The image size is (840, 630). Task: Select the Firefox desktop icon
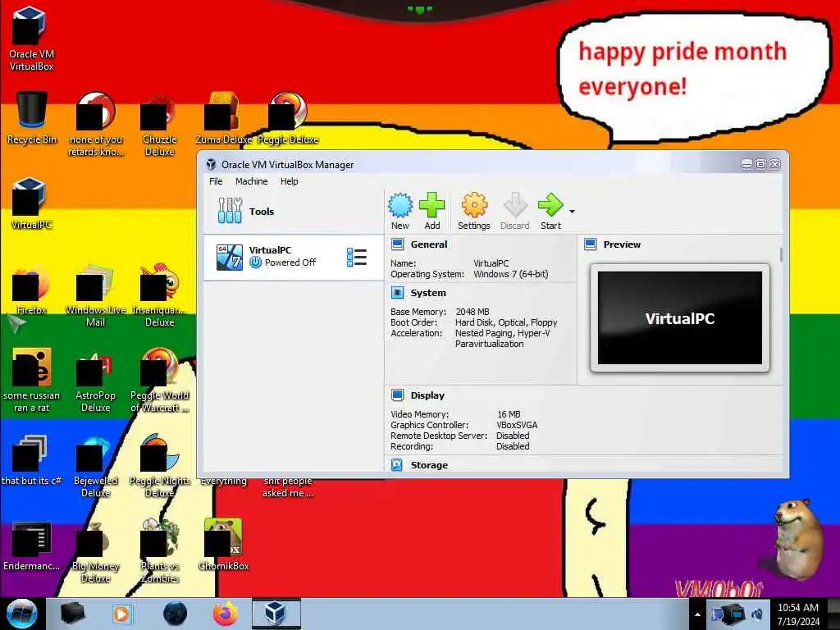(31, 290)
